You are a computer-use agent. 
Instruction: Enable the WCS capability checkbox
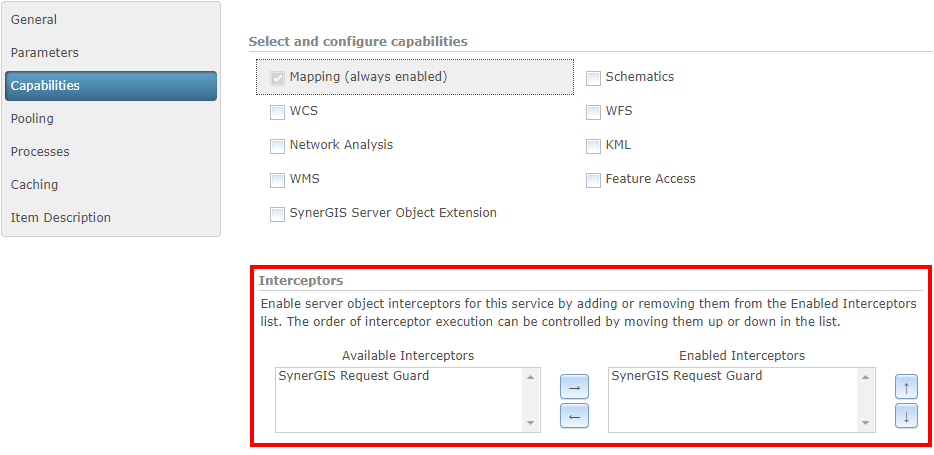tap(277, 112)
